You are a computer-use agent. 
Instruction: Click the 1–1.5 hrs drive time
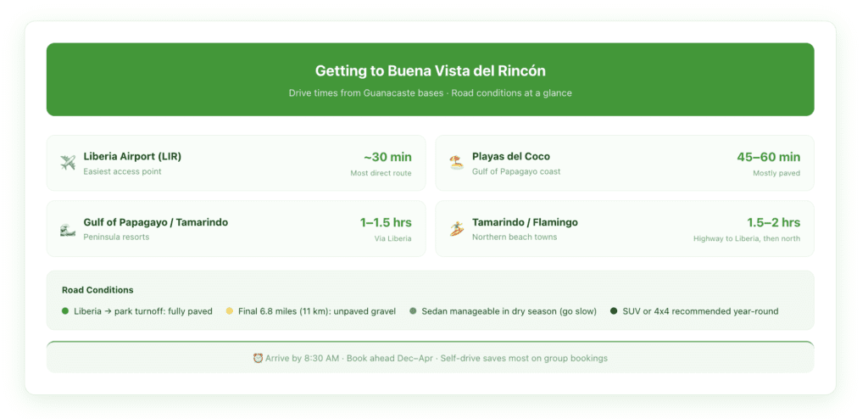pyautogui.click(x=386, y=222)
